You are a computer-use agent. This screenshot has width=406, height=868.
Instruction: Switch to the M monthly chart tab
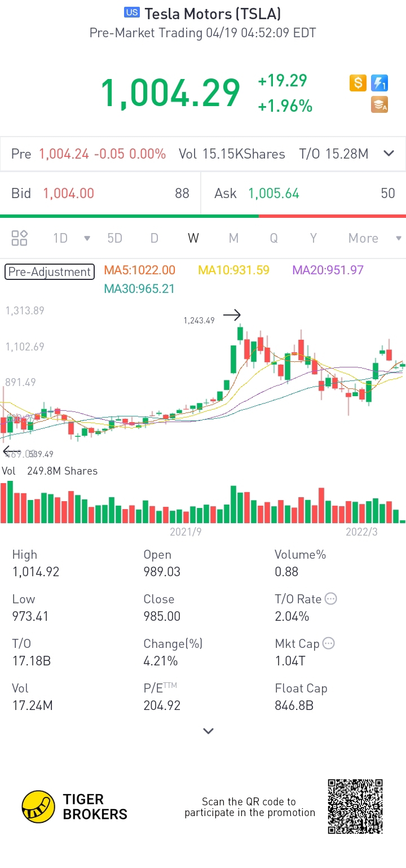233,238
